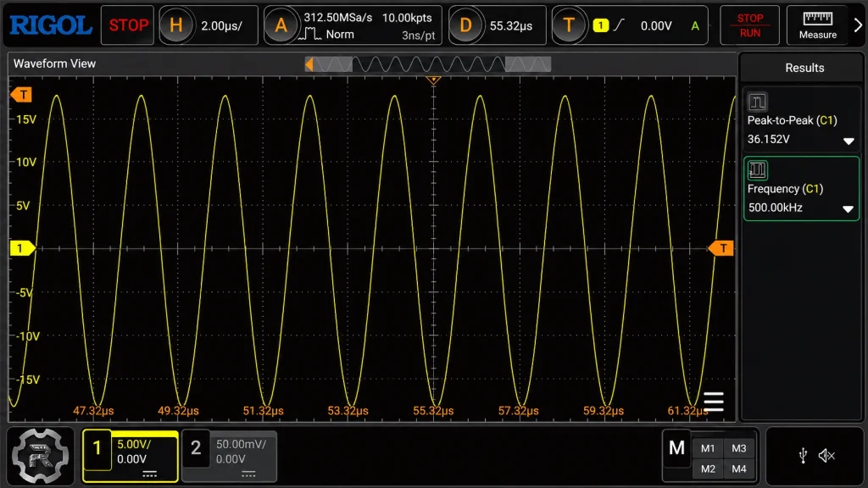This screenshot has height=488, width=868.
Task: Click the Waveform View title
Action: pyautogui.click(x=55, y=64)
